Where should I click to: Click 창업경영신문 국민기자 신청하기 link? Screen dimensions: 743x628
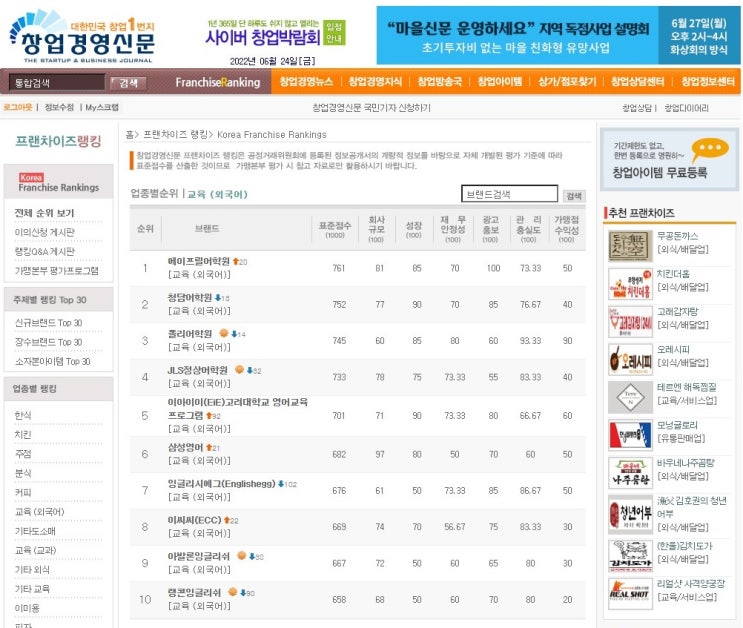point(372,108)
